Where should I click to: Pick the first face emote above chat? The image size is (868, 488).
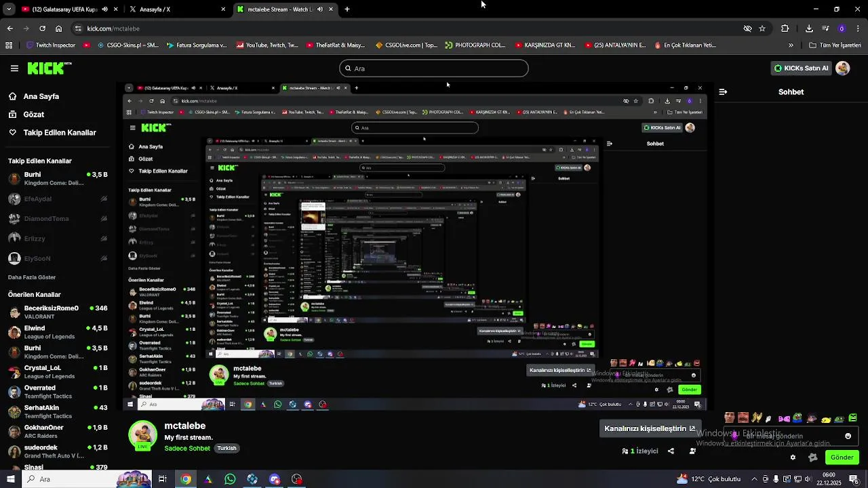729,418
